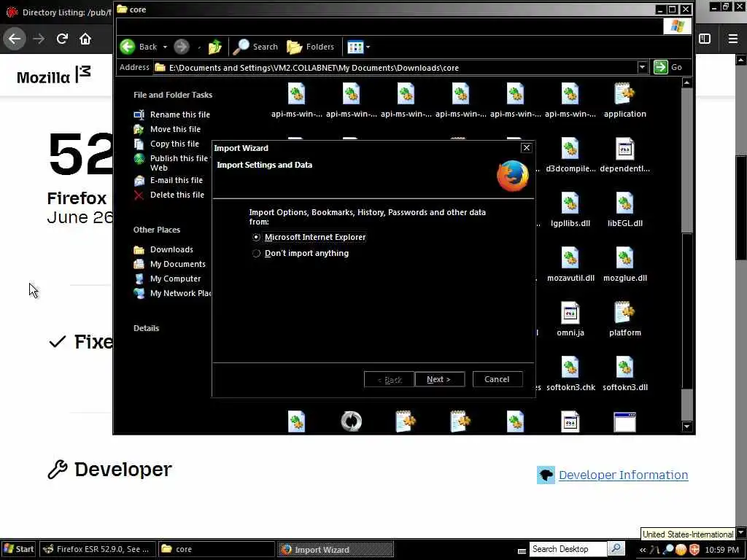Open Search in Explorer toolbar

pos(256,47)
